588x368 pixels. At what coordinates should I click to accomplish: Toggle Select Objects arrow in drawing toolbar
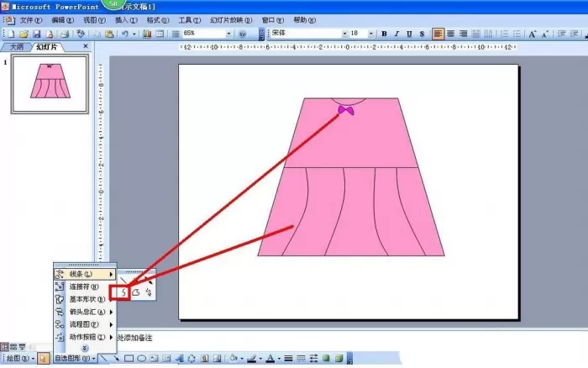tap(43, 359)
